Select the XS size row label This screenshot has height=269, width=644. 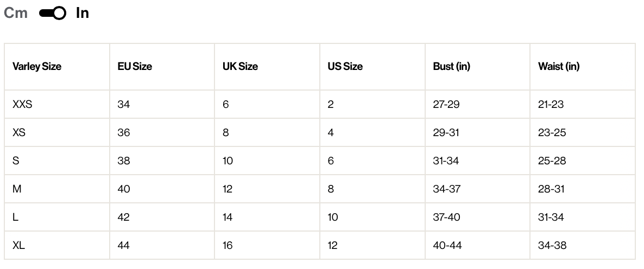19,132
